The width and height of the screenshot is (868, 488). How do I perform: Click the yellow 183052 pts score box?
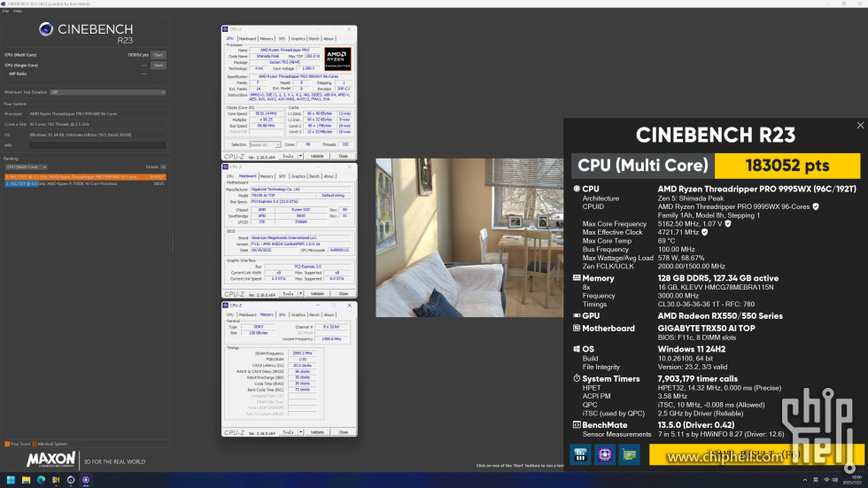(787, 166)
